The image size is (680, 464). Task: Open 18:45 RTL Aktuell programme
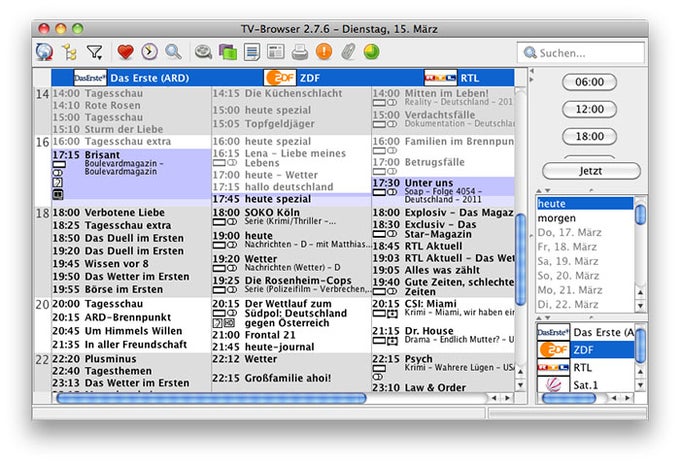(443, 246)
